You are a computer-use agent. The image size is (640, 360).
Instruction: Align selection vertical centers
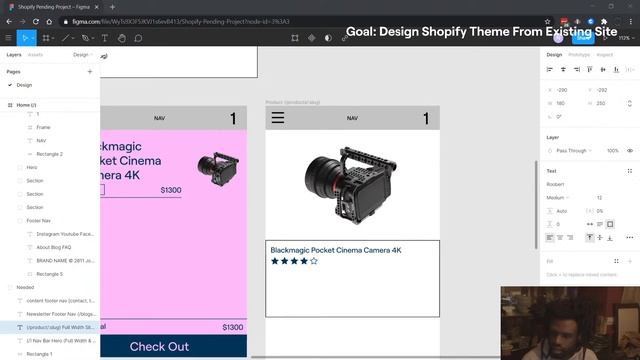click(x=603, y=69)
